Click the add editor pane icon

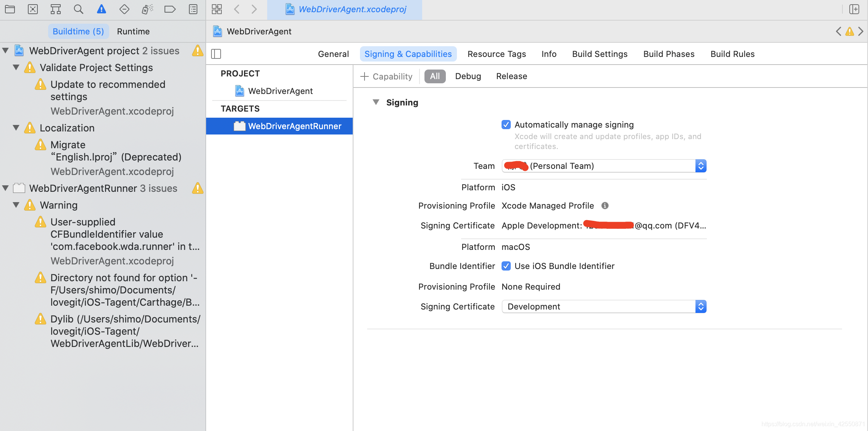[x=854, y=9]
